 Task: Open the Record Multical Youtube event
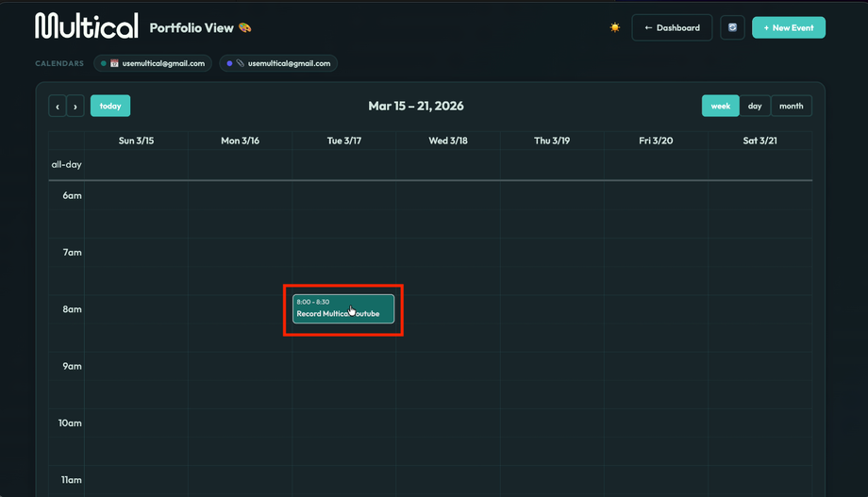pyautogui.click(x=342, y=308)
